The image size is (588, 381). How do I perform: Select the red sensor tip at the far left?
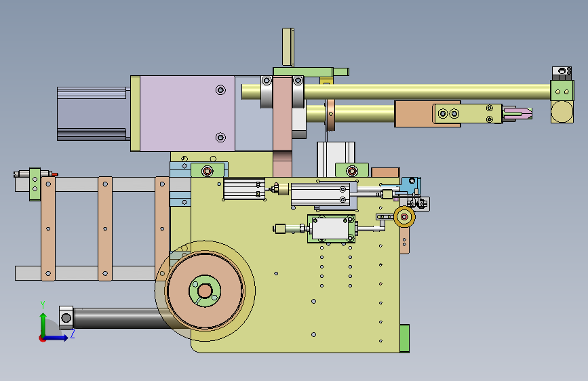[x=55, y=174]
